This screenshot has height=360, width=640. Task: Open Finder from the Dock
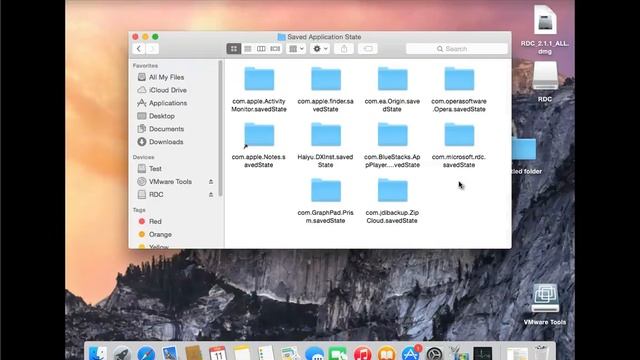pos(98,353)
